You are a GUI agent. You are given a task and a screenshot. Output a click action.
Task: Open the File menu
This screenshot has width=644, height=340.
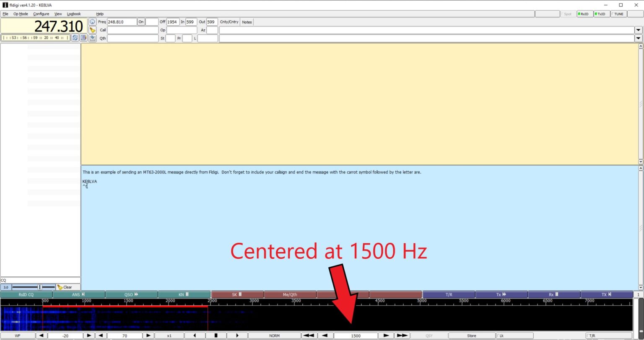point(5,14)
